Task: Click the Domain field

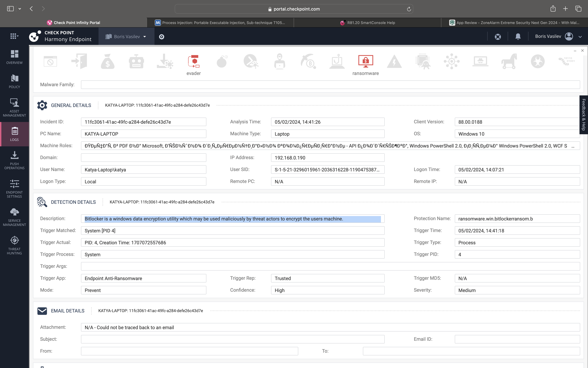Action: 144,158
